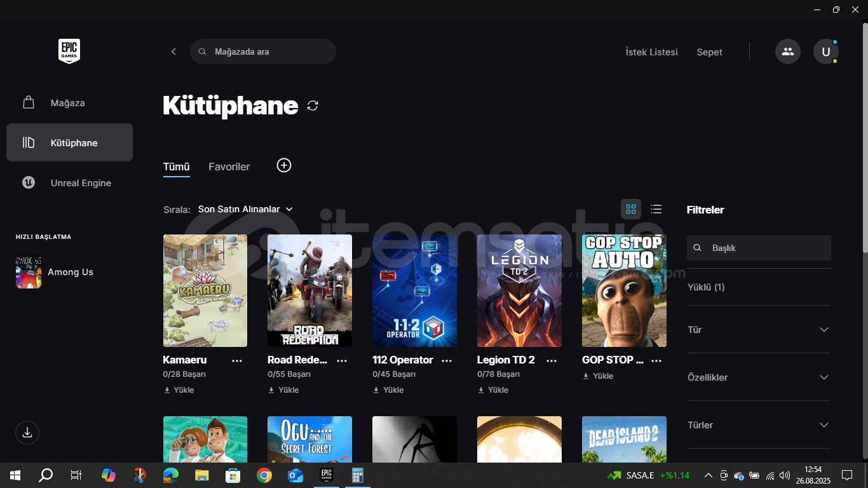The image size is (868, 488).
Task: Expand the Özellikler filter section
Action: coord(759,377)
